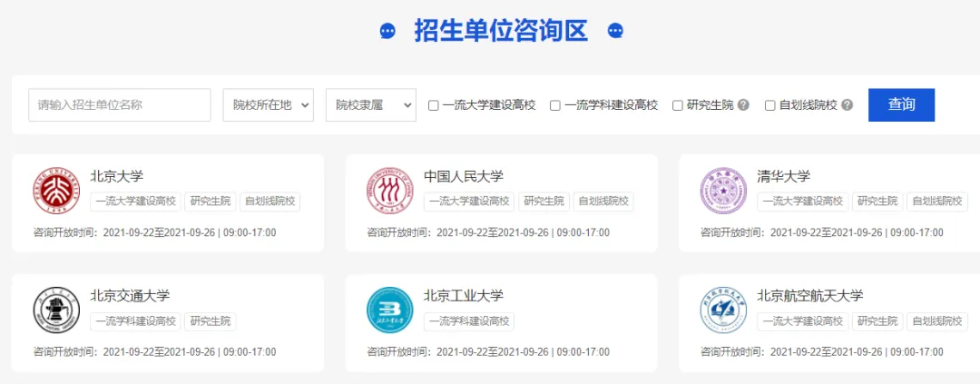Open the 北京工业大学 name link
The image size is (980, 384).
(x=464, y=296)
